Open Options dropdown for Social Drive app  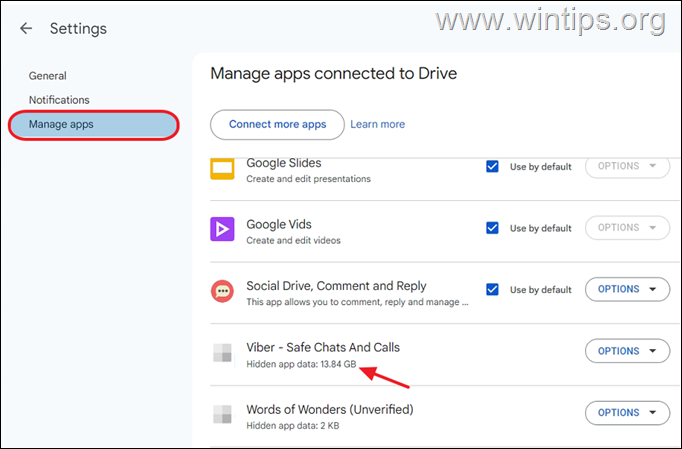point(627,289)
